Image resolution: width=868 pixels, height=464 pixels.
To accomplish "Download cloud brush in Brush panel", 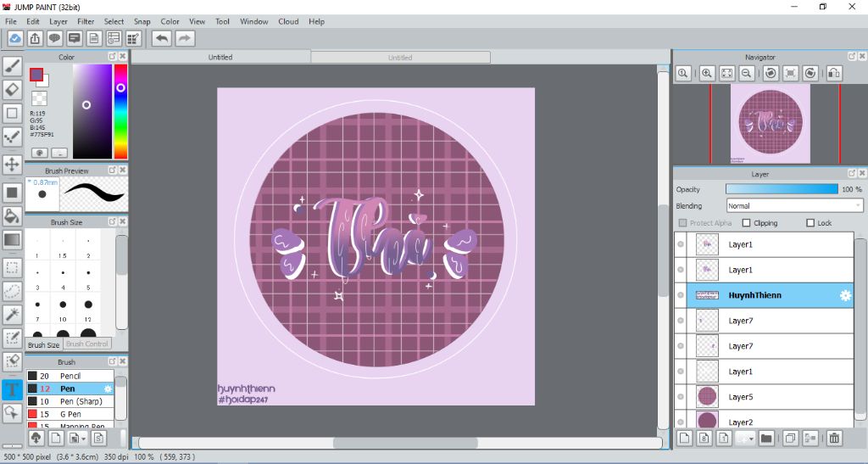I will [x=36, y=439].
